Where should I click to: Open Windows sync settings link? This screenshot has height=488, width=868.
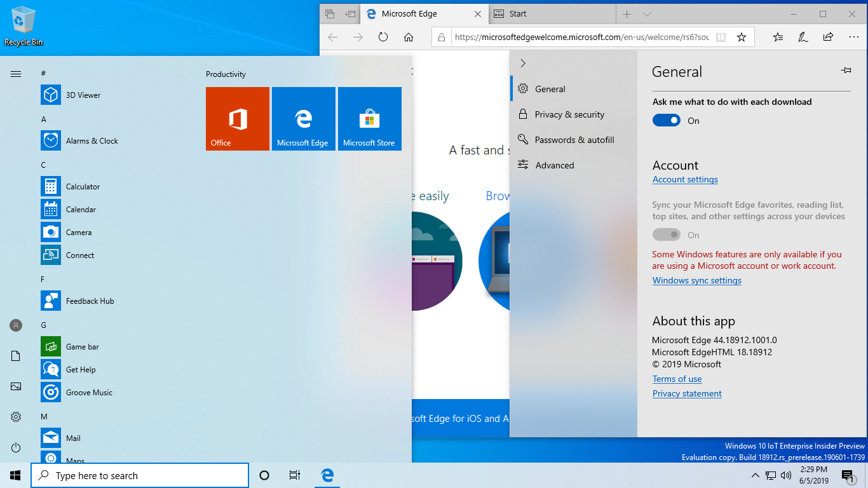[x=697, y=281]
